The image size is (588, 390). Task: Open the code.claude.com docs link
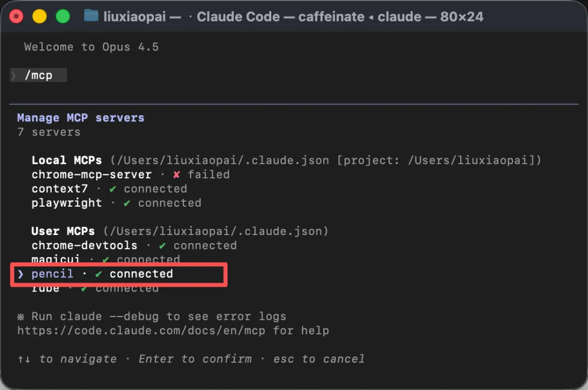[x=141, y=331]
